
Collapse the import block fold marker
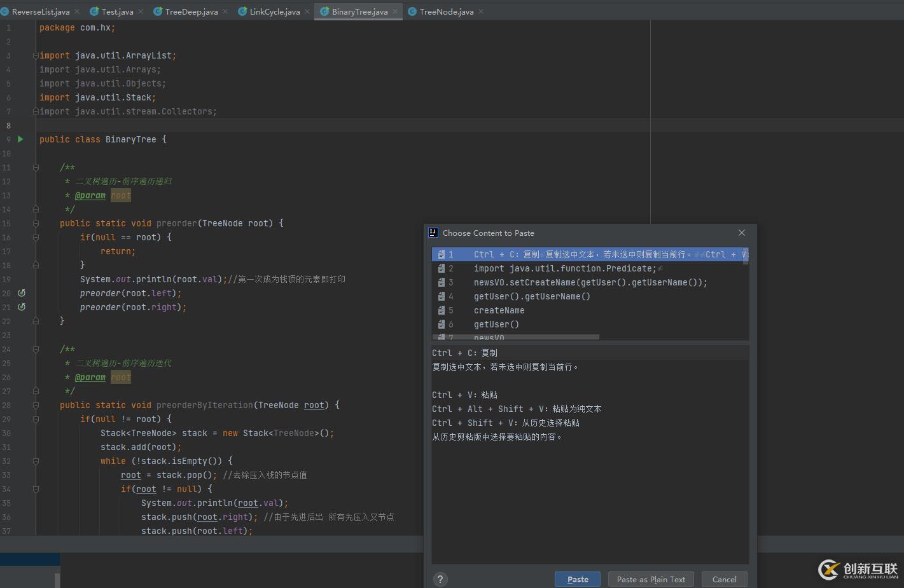pyautogui.click(x=36, y=56)
